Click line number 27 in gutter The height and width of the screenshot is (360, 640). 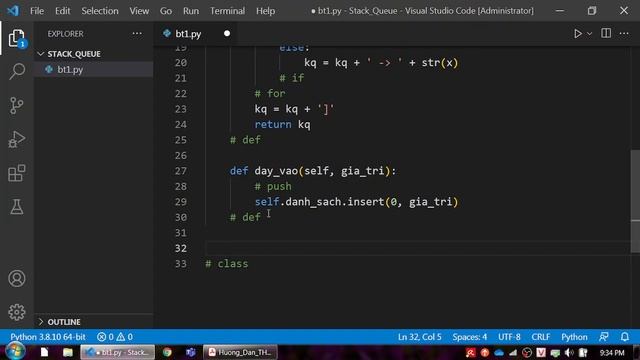180,171
